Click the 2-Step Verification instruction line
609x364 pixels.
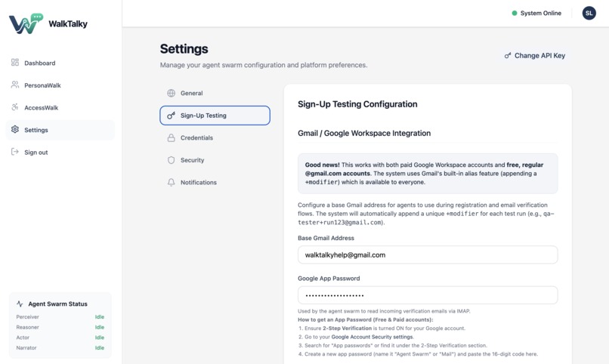(382, 329)
